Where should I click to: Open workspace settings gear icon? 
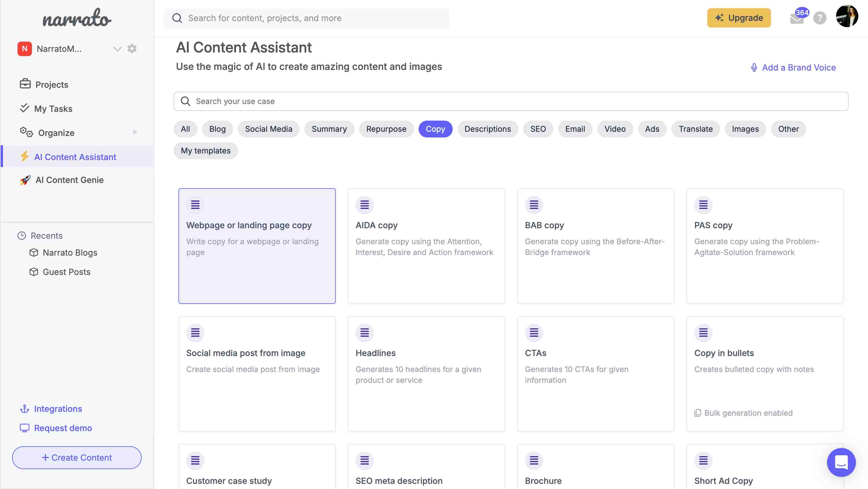pyautogui.click(x=132, y=49)
